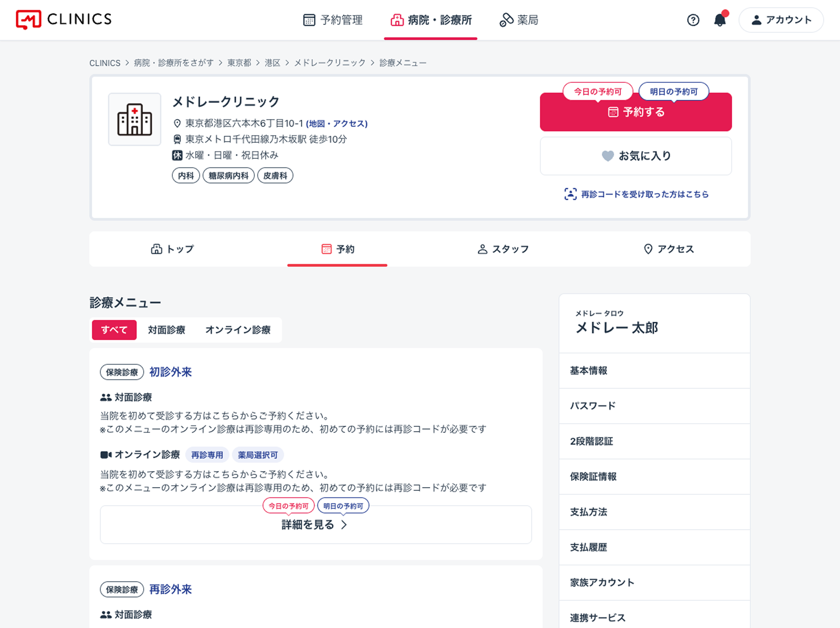Select the オンライン診療 filter
The height and width of the screenshot is (628, 840).
(238, 330)
